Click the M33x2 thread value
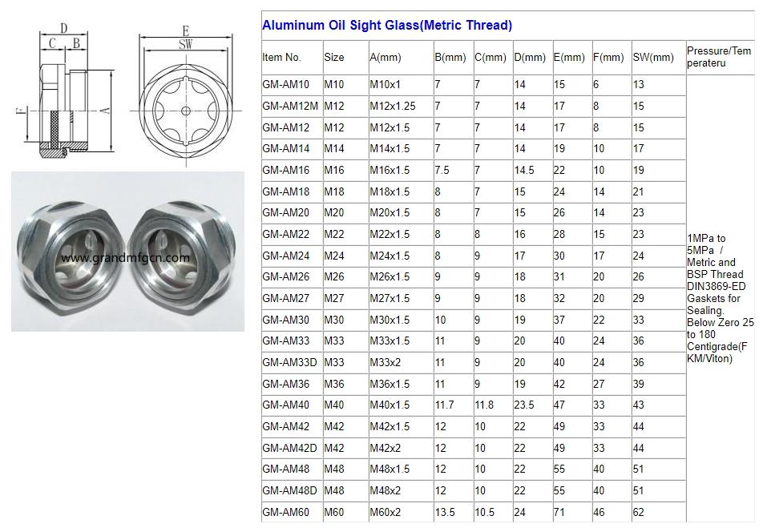 [384, 363]
